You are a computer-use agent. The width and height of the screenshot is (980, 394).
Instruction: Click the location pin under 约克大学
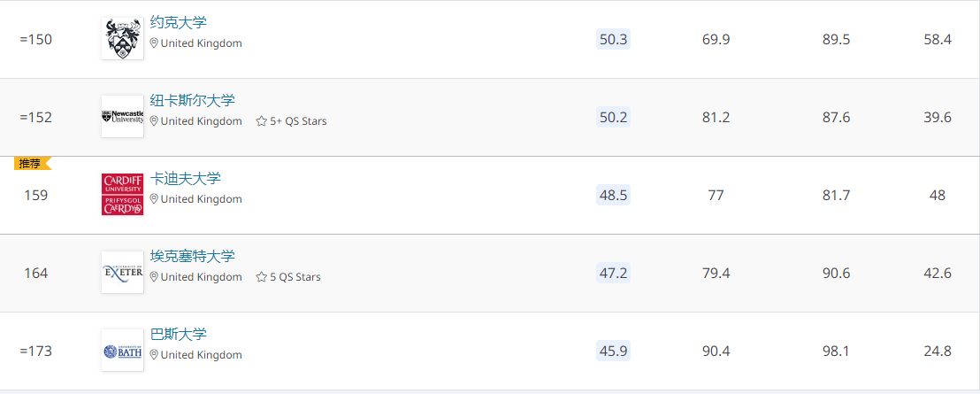(154, 43)
